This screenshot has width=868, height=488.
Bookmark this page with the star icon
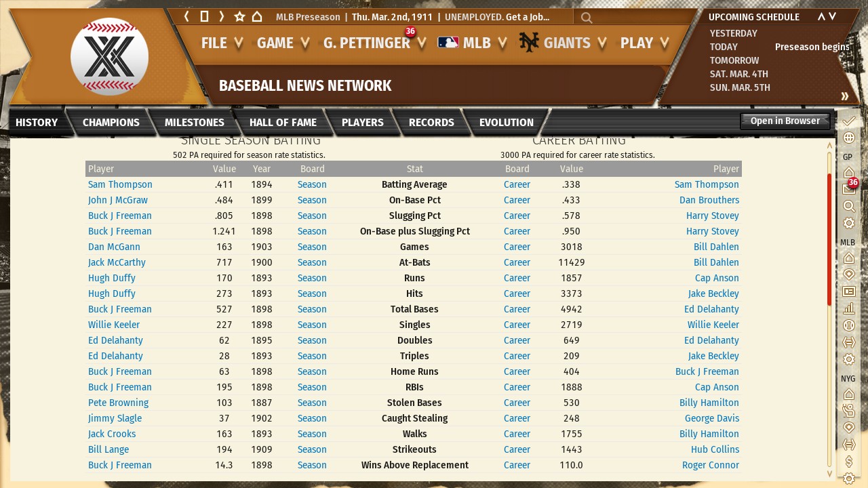(x=239, y=17)
